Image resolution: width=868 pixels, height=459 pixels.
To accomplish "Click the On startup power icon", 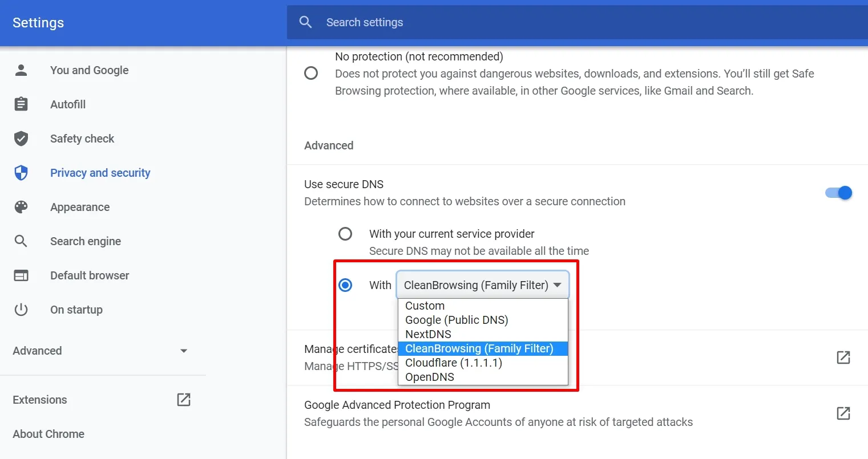I will (x=21, y=310).
